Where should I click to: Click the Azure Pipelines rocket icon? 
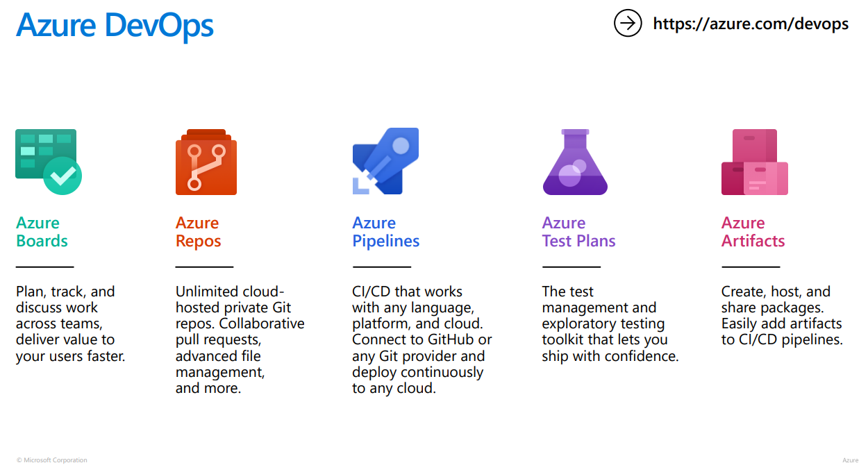(x=386, y=161)
